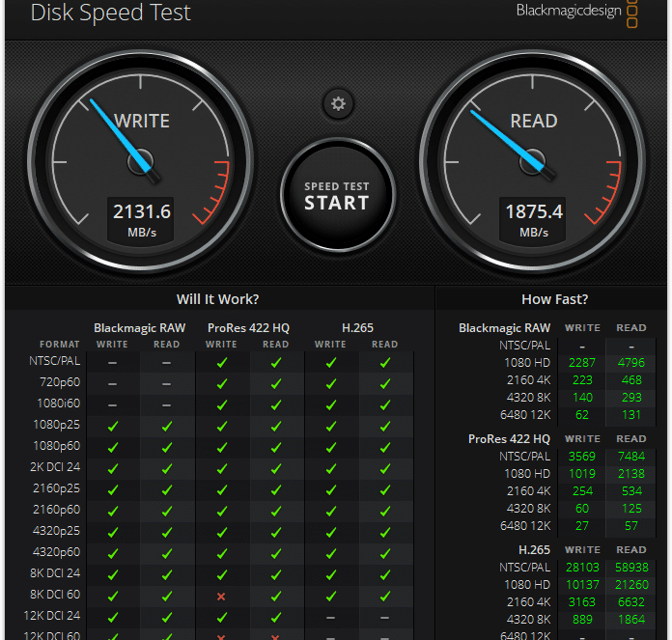Screen dimensions: 672x640
Task: Click the 1080i60 format row label
Action: click(x=59, y=403)
